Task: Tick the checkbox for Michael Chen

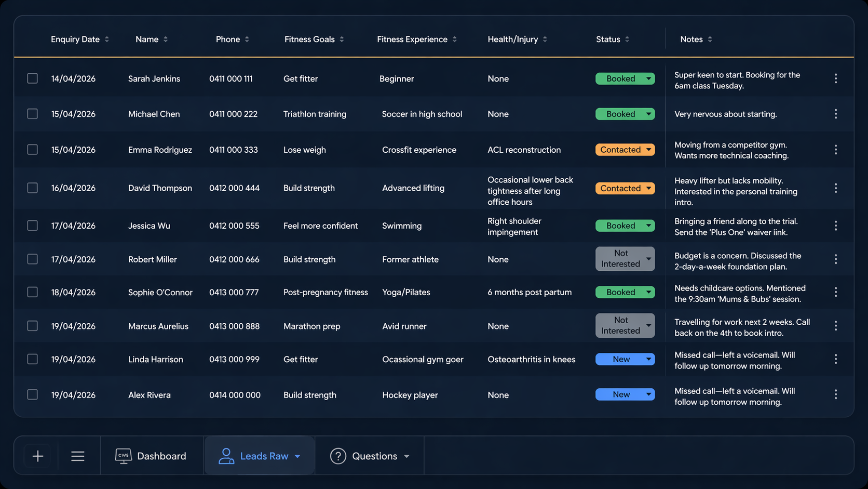Action: click(x=32, y=114)
